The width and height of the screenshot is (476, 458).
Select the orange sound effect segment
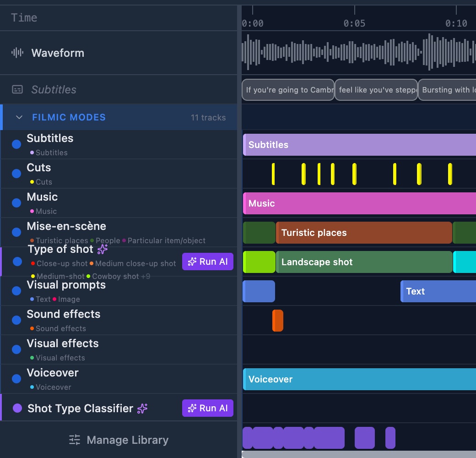278,321
